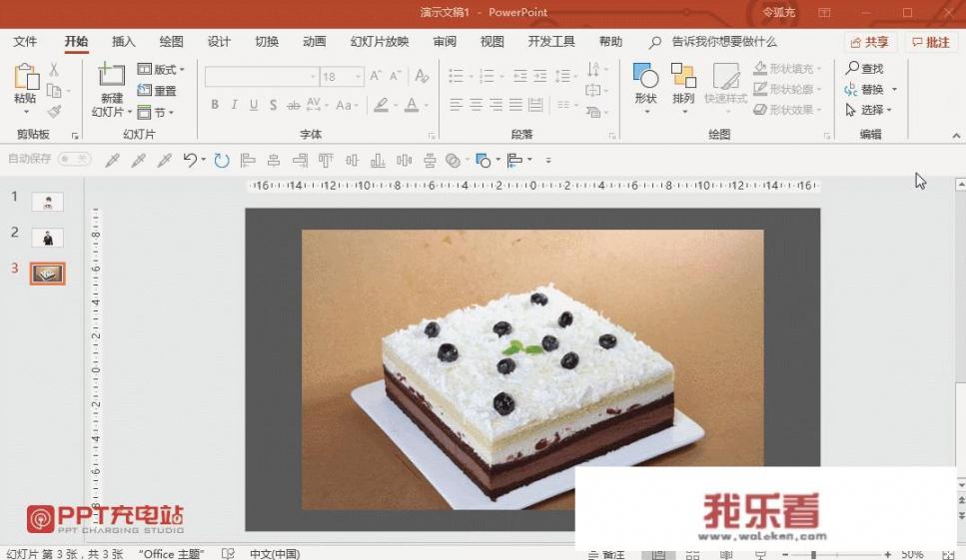This screenshot has height=560, width=966.
Task: Toggle Bold formatting
Action: [215, 105]
